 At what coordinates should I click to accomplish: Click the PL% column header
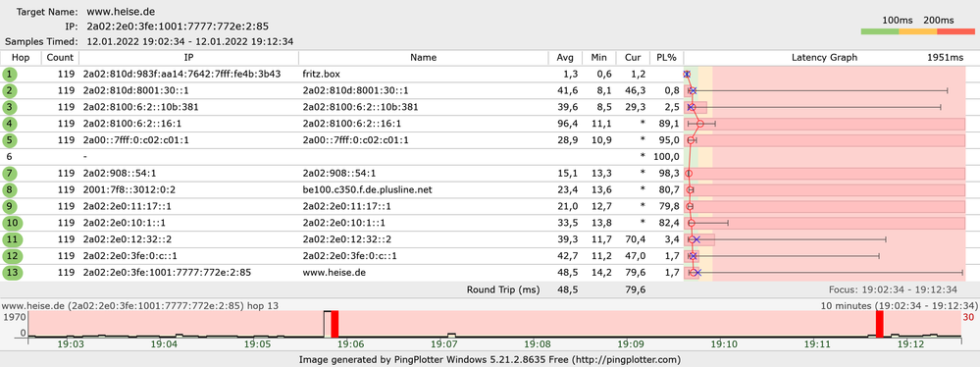666,58
